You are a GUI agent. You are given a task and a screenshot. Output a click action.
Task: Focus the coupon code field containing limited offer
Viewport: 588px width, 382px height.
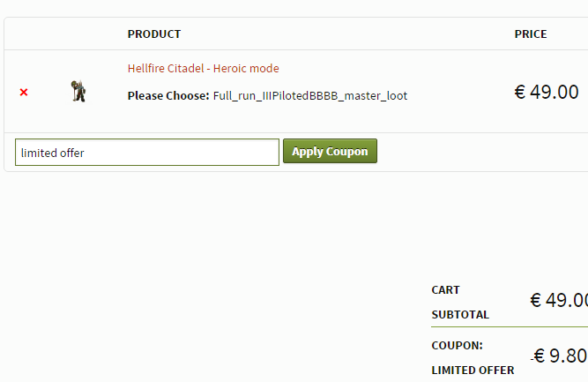(147, 153)
